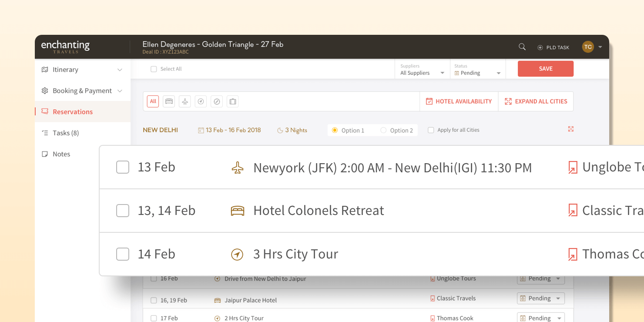Click the Classic Travels supplier bookmark icon, Hotel Colonels row
The height and width of the screenshot is (322, 644).
pos(573,211)
